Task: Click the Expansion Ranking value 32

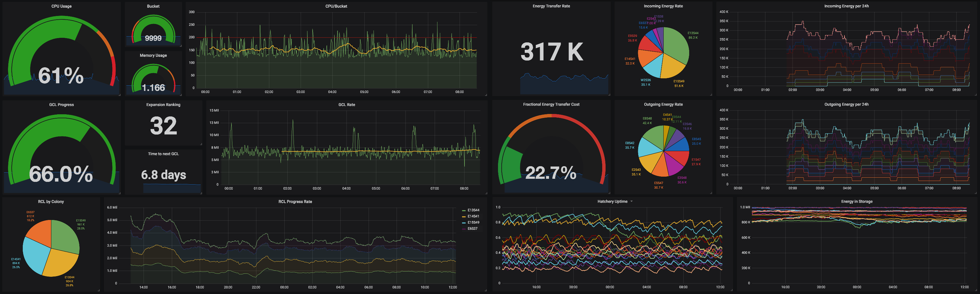Action: pos(163,126)
